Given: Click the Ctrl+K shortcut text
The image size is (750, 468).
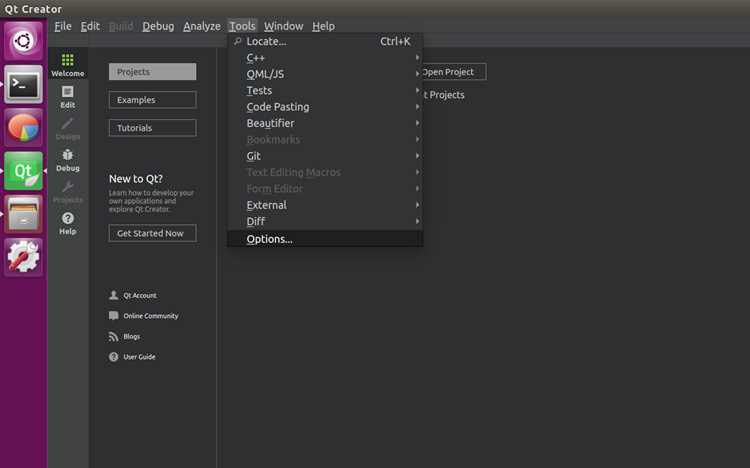Looking at the screenshot, I should click(395, 41).
